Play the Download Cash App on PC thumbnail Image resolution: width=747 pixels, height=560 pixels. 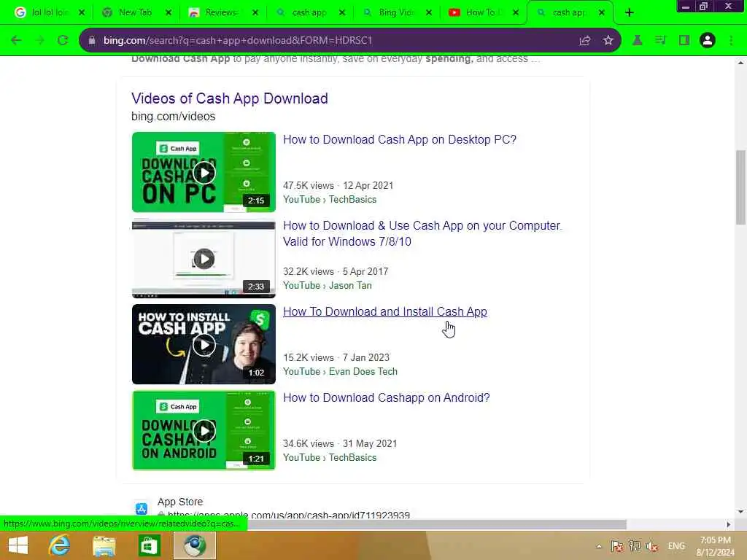coord(204,172)
